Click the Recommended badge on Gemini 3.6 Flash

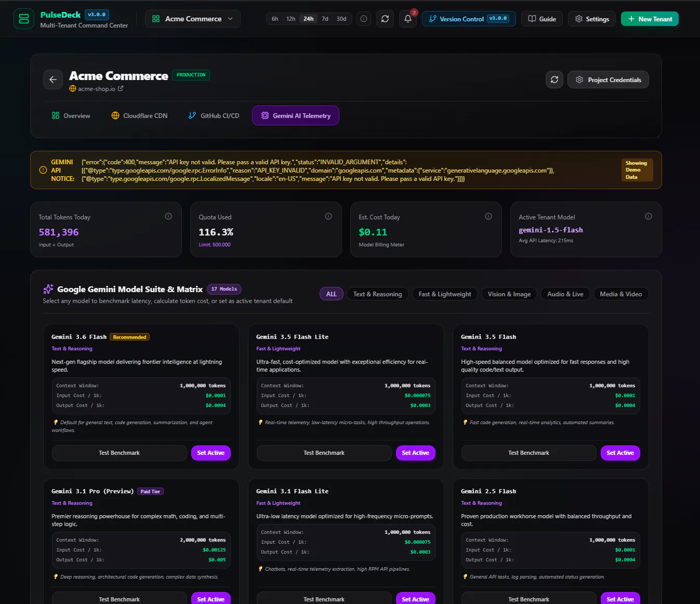click(130, 337)
